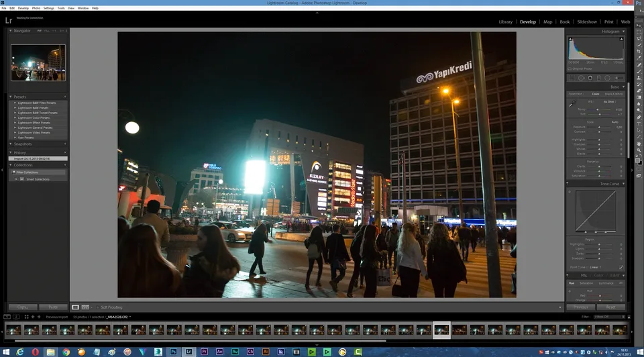Select the Before/After Y|Y view icon
The height and width of the screenshot is (357, 644).
(85, 307)
